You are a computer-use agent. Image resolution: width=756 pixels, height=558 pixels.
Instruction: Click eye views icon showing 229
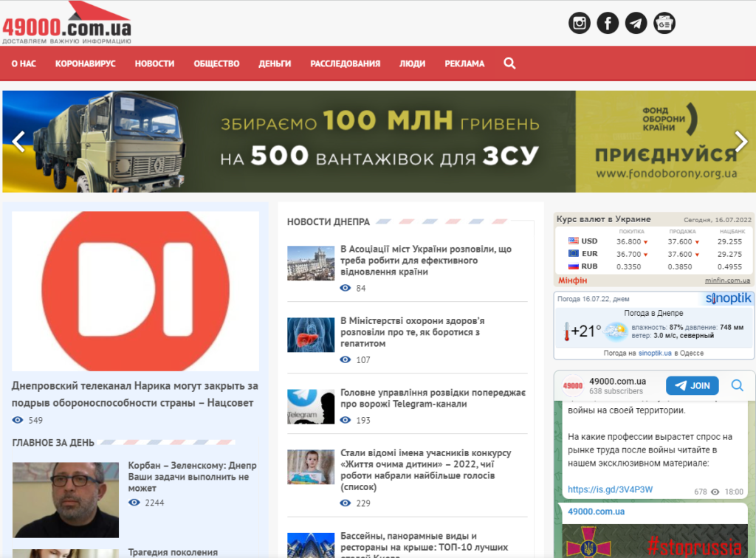346,503
